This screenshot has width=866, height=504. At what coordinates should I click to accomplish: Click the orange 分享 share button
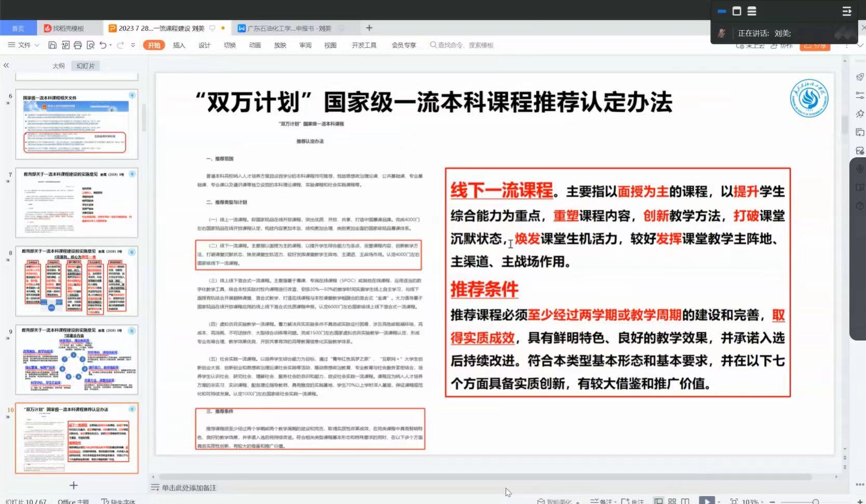[815, 46]
